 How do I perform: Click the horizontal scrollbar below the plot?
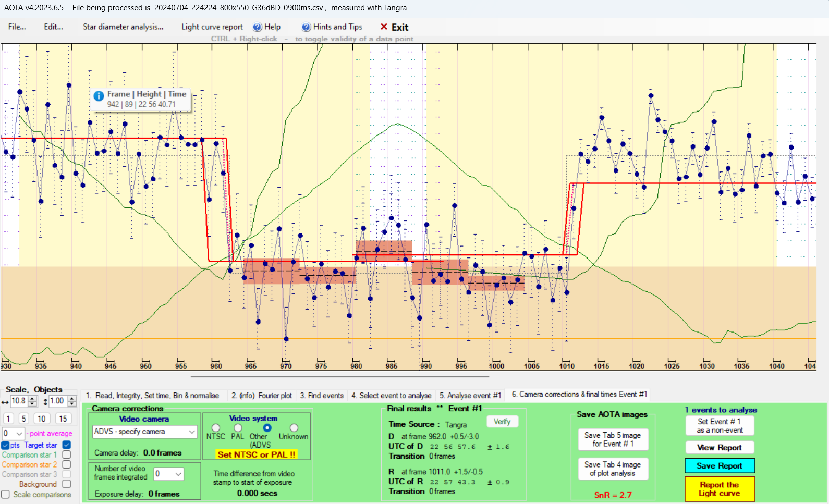coord(339,376)
